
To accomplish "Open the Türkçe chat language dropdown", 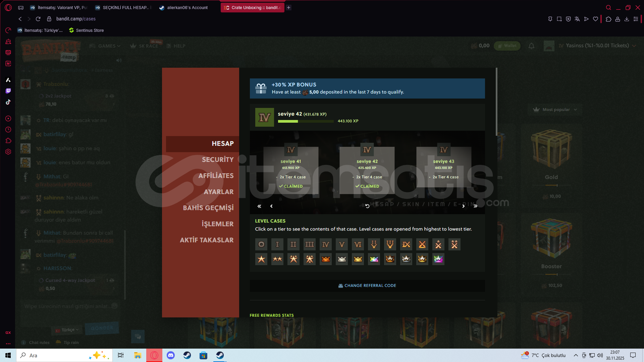I will point(67,330).
